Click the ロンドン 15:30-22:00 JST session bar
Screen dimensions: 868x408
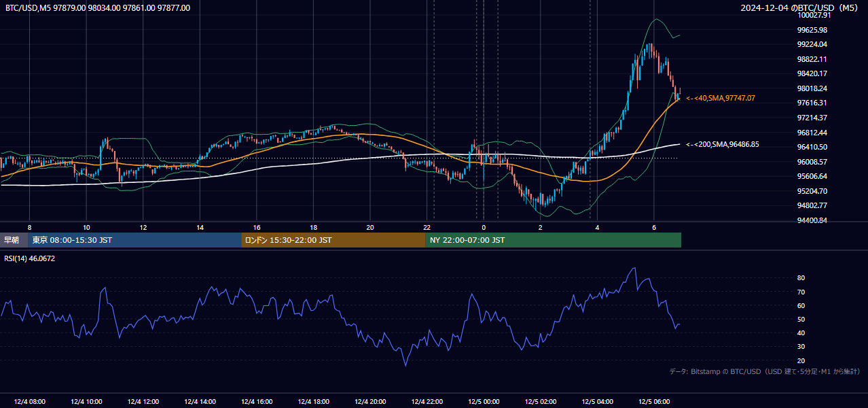[333, 240]
